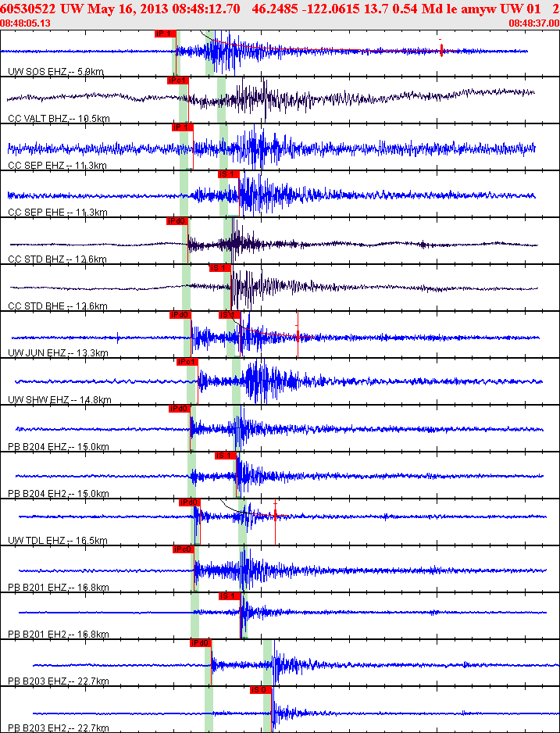
Task: Select the iPd0 pick flag on STD BHZ
Action: pyautogui.click(x=177, y=221)
